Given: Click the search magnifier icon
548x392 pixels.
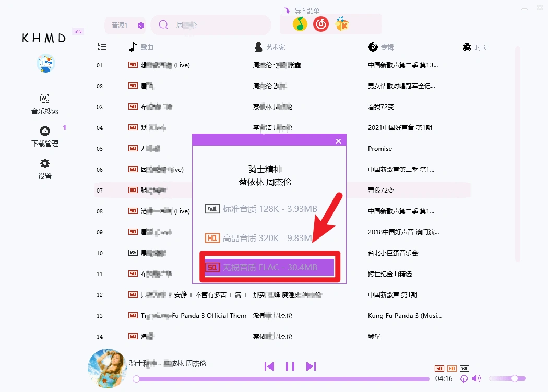Looking at the screenshot, I should [163, 25].
